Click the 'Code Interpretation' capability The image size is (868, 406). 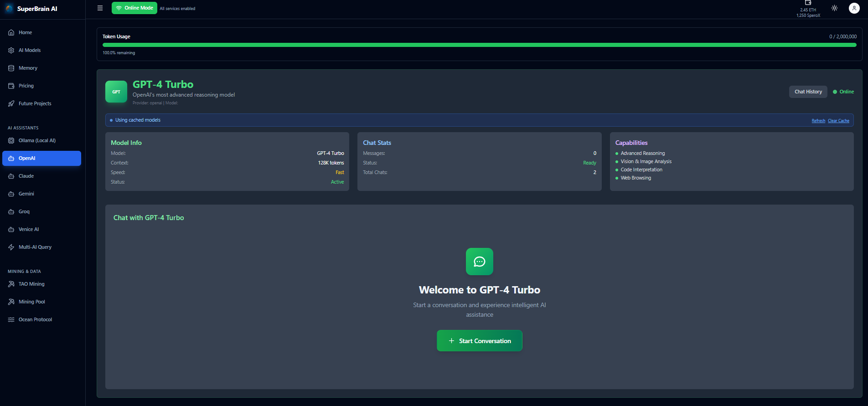(641, 170)
